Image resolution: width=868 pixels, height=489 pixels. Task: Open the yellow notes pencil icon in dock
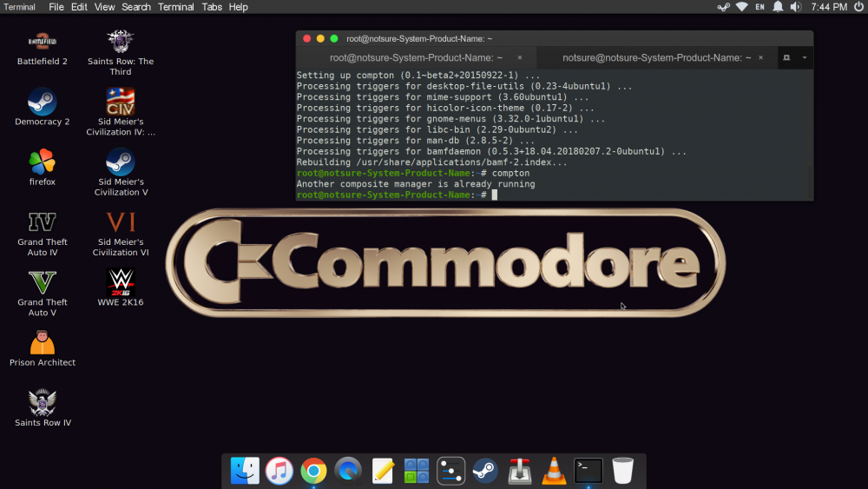pyautogui.click(x=383, y=471)
